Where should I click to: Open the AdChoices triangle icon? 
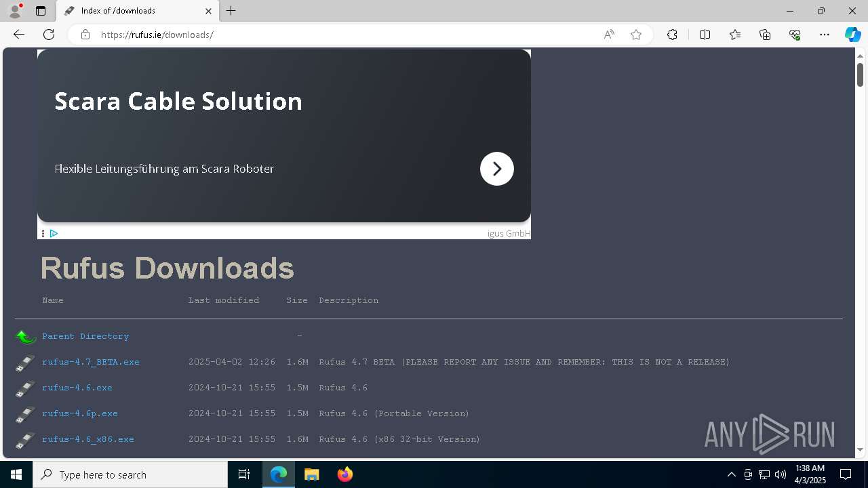point(54,233)
